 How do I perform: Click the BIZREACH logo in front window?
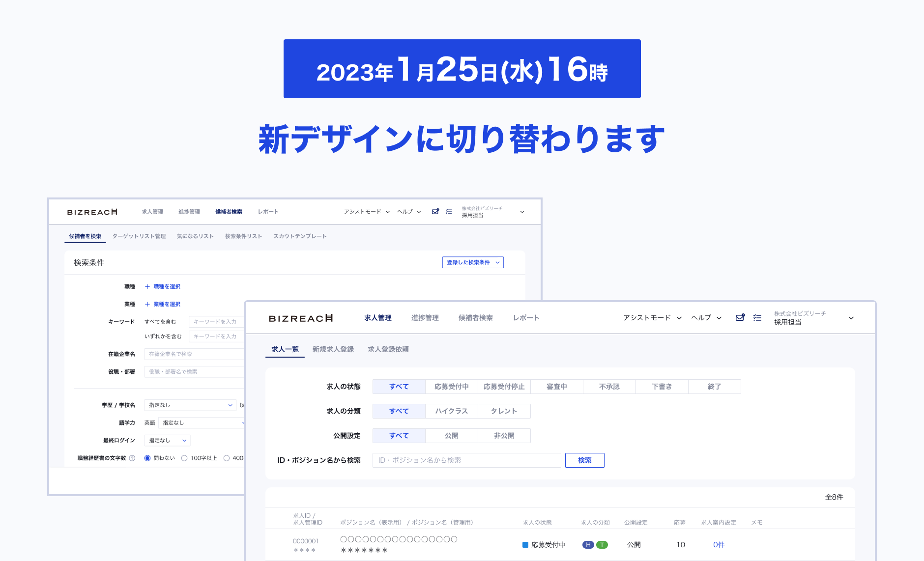(301, 318)
